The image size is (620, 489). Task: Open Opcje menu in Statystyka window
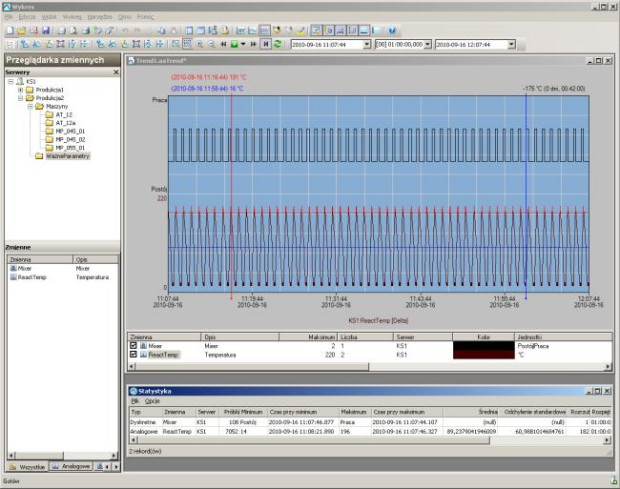[x=152, y=400]
